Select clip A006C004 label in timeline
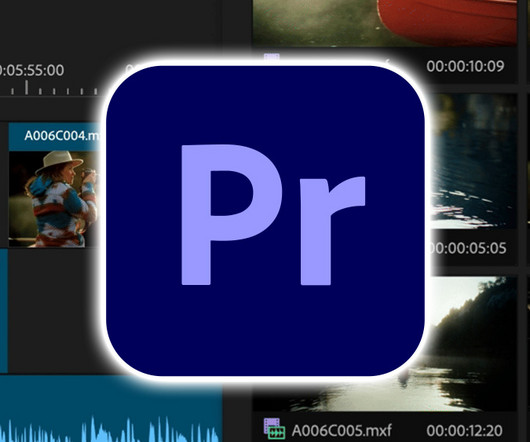This screenshot has height=442, width=530. 63,136
